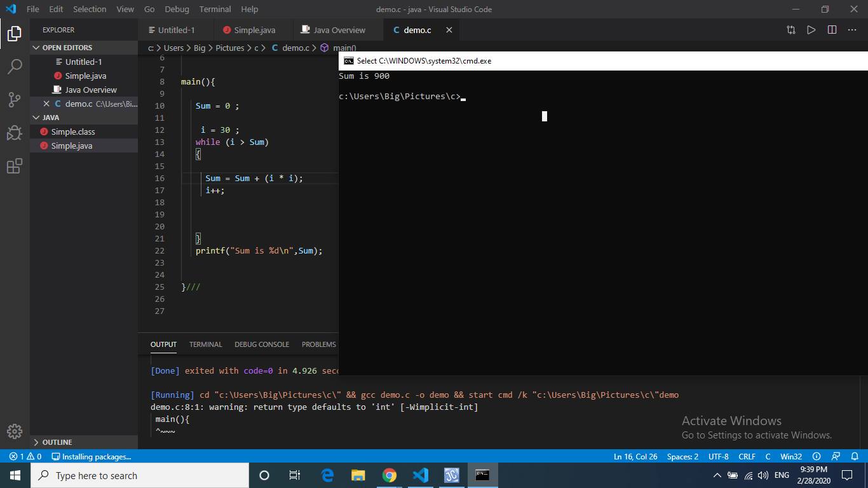The height and width of the screenshot is (488, 868).
Task: Open the notifications bell in status bar
Action: 855,456
